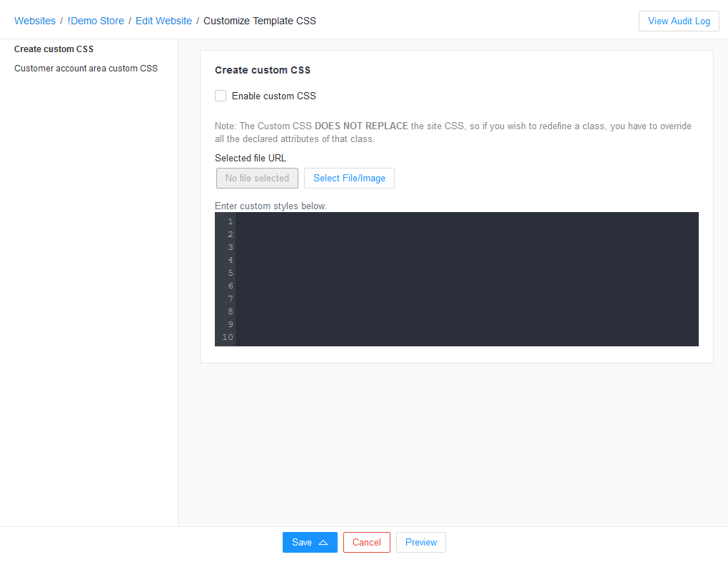
Task: Click the Save button label
Action: [x=302, y=543]
